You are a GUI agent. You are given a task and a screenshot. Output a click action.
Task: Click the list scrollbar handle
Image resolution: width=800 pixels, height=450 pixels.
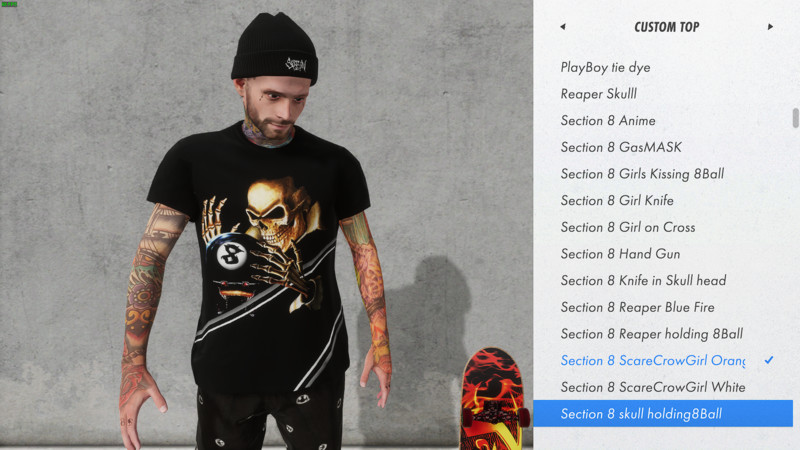795,118
